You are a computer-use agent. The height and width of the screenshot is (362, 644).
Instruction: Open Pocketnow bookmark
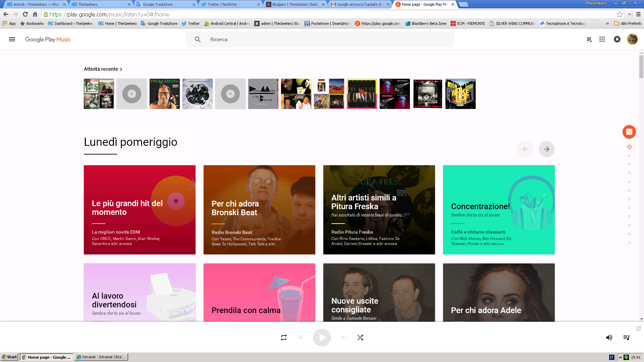click(327, 23)
